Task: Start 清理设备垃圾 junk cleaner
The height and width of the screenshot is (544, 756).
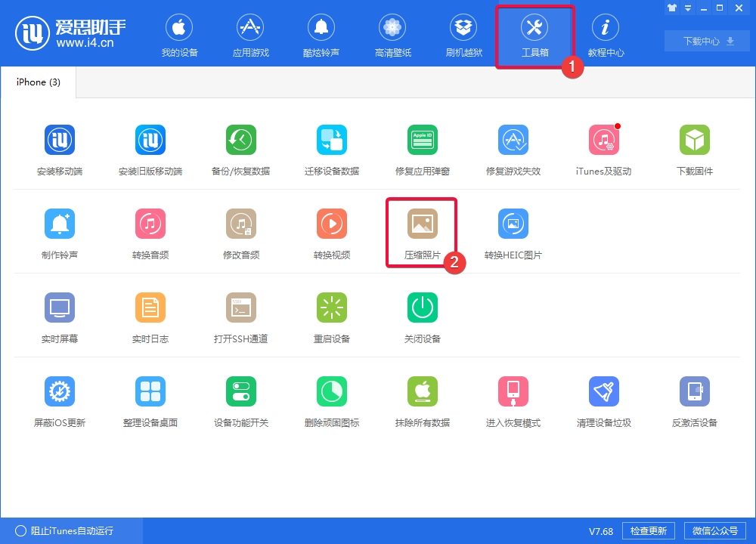Action: coord(603,400)
